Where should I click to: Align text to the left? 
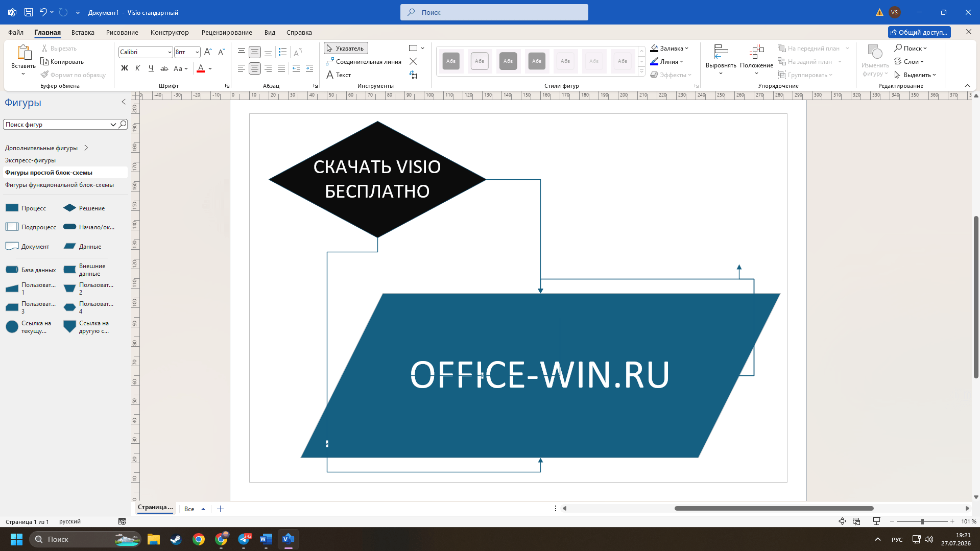(242, 68)
